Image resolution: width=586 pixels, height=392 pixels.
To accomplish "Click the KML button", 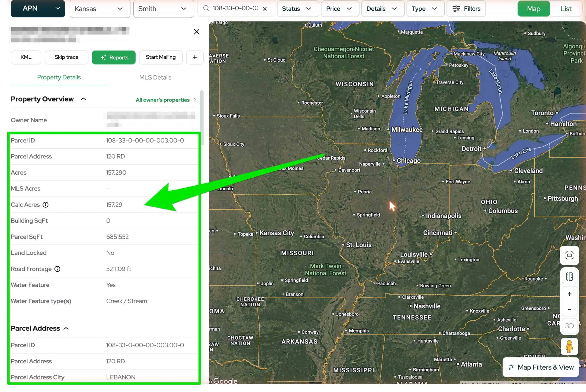I will pos(26,57).
